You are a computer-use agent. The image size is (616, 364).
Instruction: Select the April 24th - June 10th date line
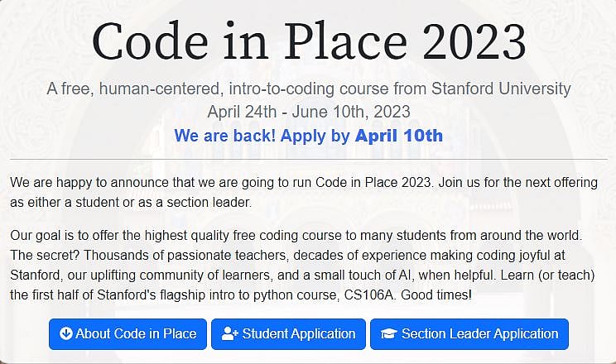(308, 112)
